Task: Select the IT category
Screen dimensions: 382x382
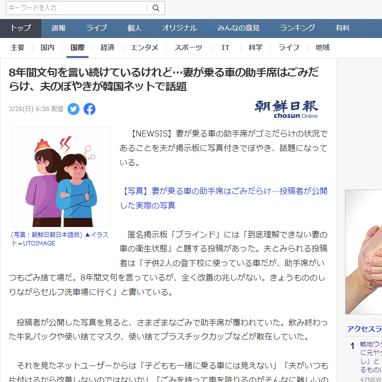Action: [x=225, y=48]
